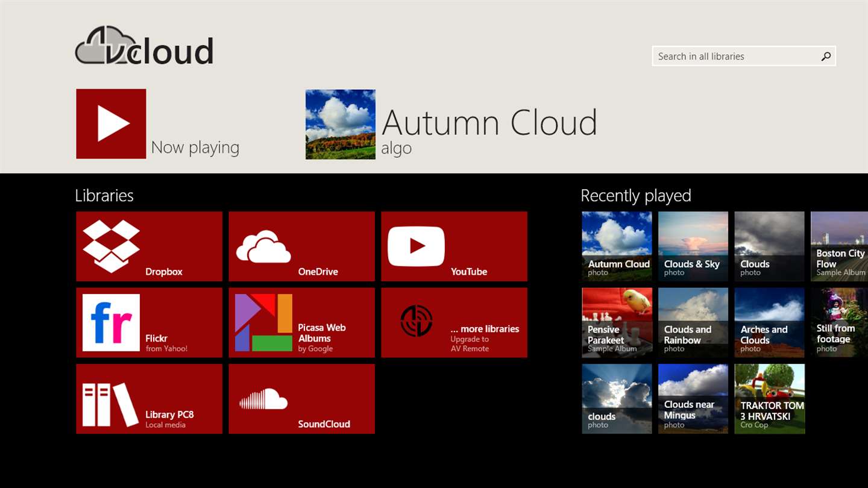Click the Libraries section heading

[104, 195]
